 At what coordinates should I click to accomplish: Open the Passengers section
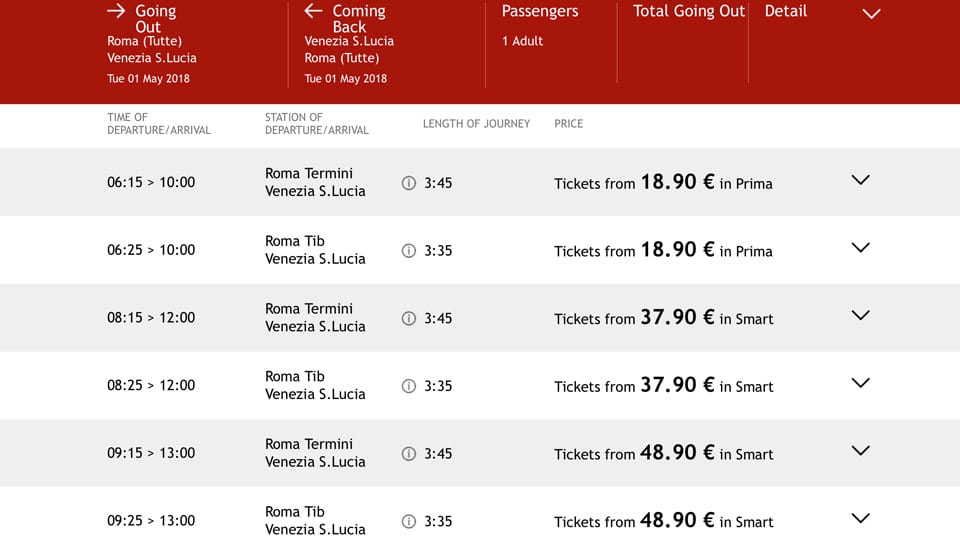pos(551,45)
